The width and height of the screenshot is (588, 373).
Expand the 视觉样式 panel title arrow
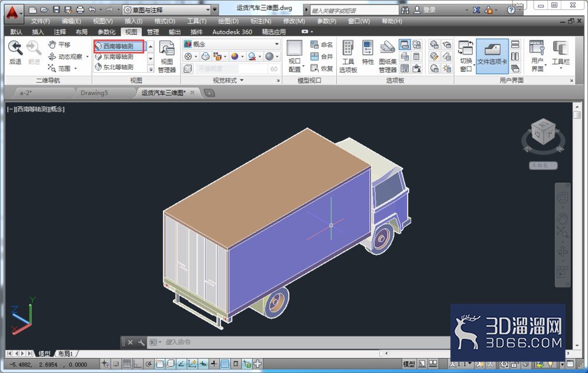pyautogui.click(x=242, y=80)
